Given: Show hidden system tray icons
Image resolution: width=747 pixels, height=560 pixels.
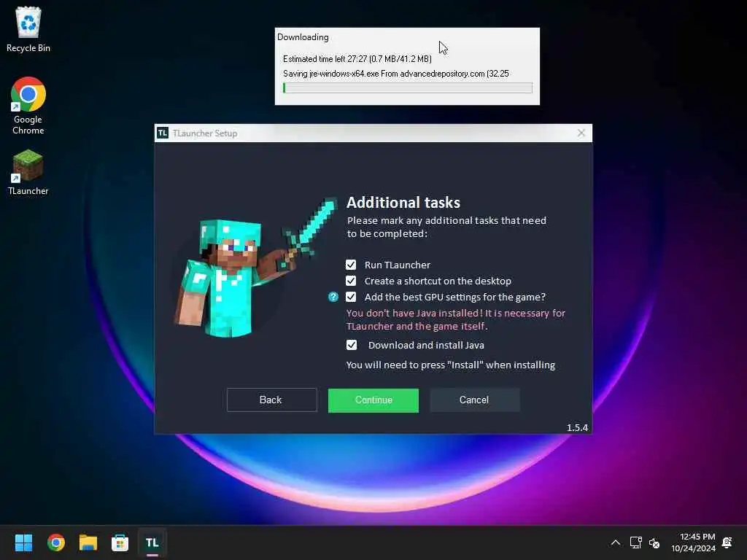Looking at the screenshot, I should coord(616,542).
